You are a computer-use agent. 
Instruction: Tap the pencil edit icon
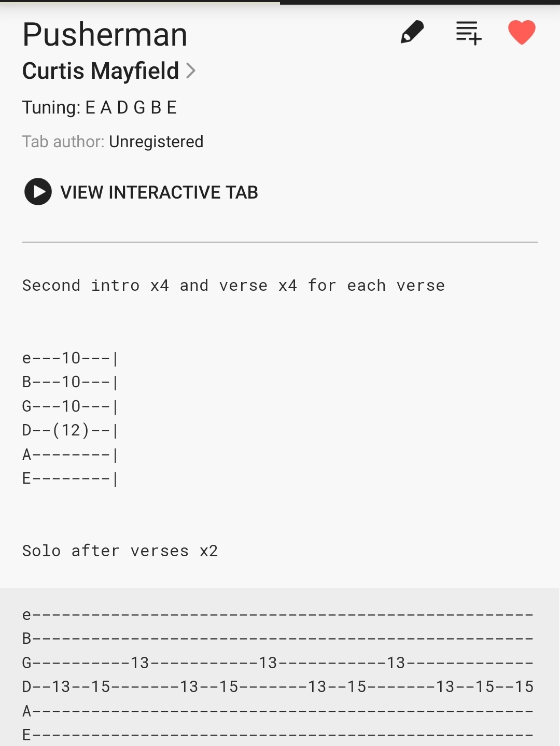(412, 33)
